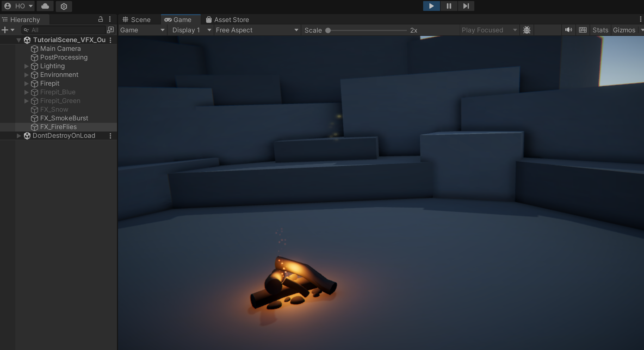This screenshot has height=350, width=644.
Task: Open the Hierarchy options kebab menu
Action: click(x=110, y=19)
